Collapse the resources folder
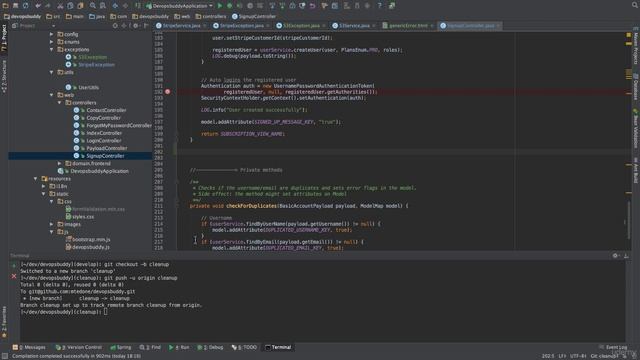Screen dimensions: 640x360 pos(36,178)
